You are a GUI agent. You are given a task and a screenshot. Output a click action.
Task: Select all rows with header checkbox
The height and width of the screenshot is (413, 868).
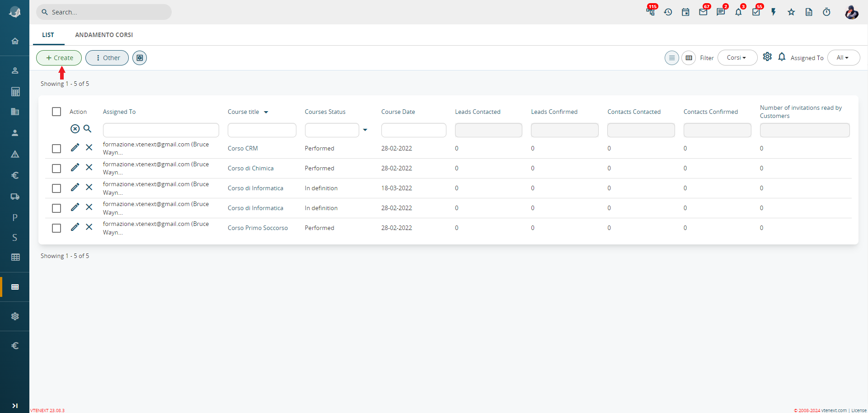click(56, 112)
